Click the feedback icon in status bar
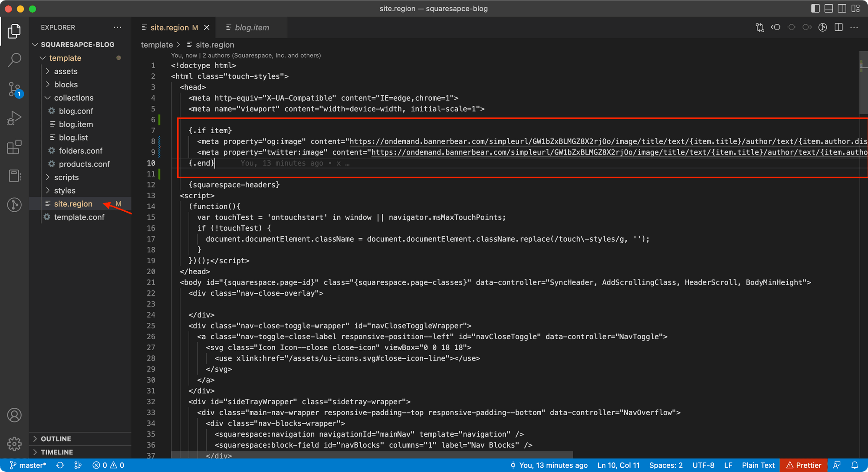This screenshot has height=472, width=868. click(x=837, y=465)
